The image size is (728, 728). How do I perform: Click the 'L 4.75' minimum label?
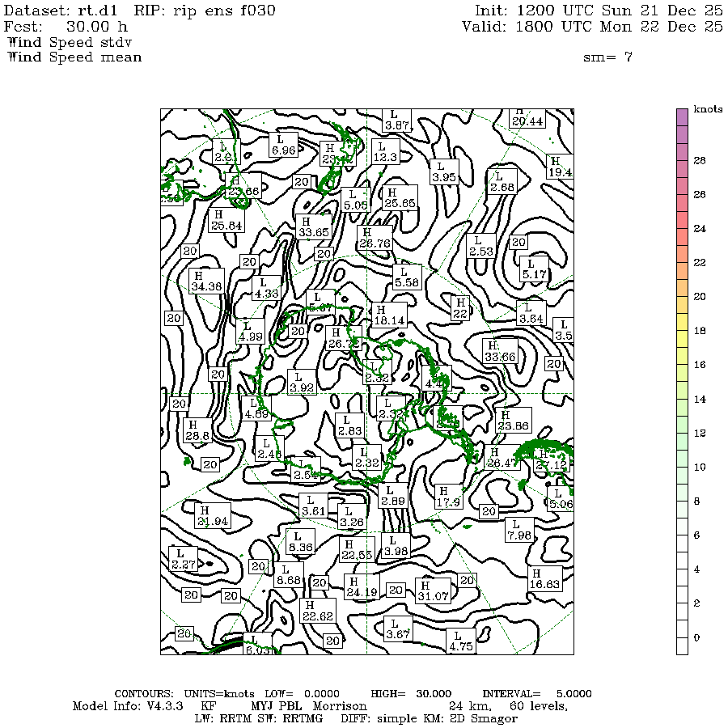461,641
